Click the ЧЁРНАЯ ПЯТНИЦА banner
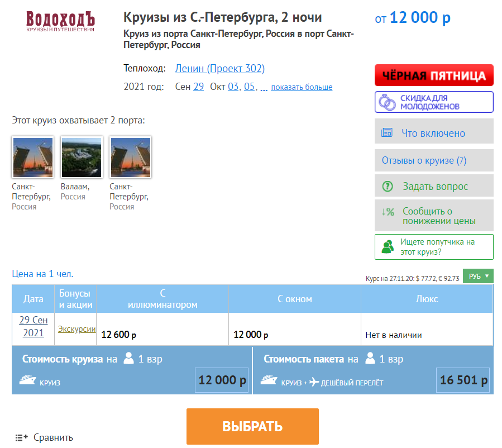 [434, 75]
